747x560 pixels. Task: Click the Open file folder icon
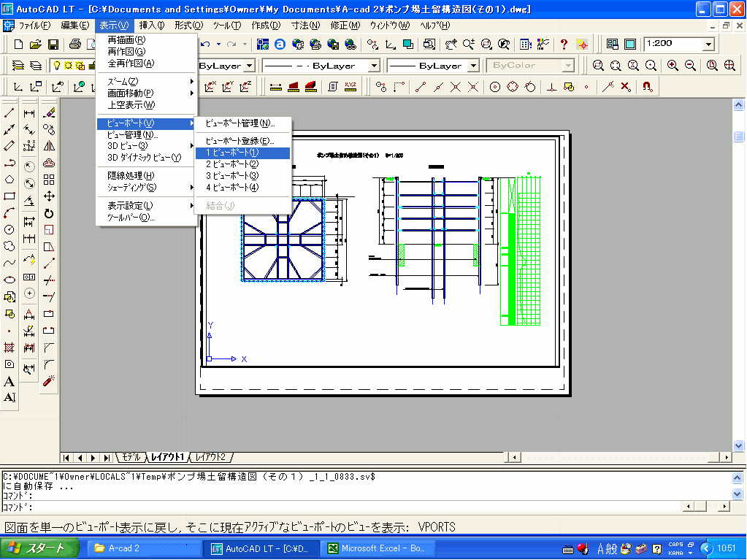tap(35, 45)
